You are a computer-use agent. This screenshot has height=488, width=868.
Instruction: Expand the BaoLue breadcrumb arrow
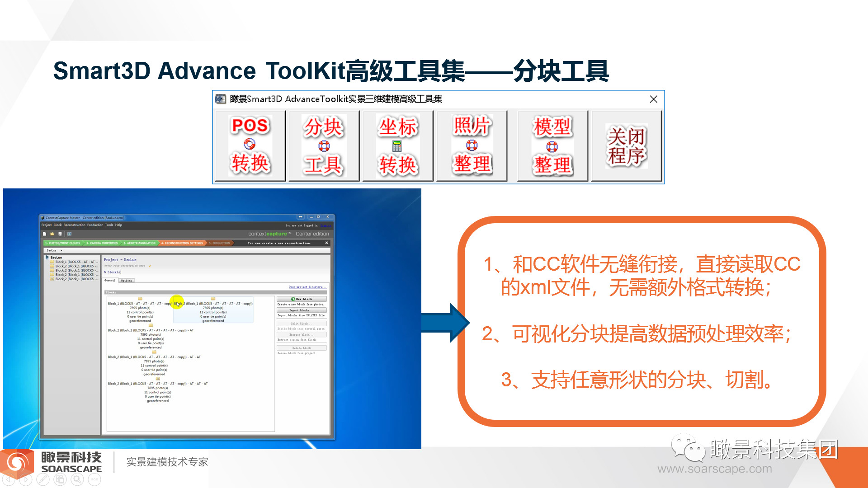pos(61,250)
